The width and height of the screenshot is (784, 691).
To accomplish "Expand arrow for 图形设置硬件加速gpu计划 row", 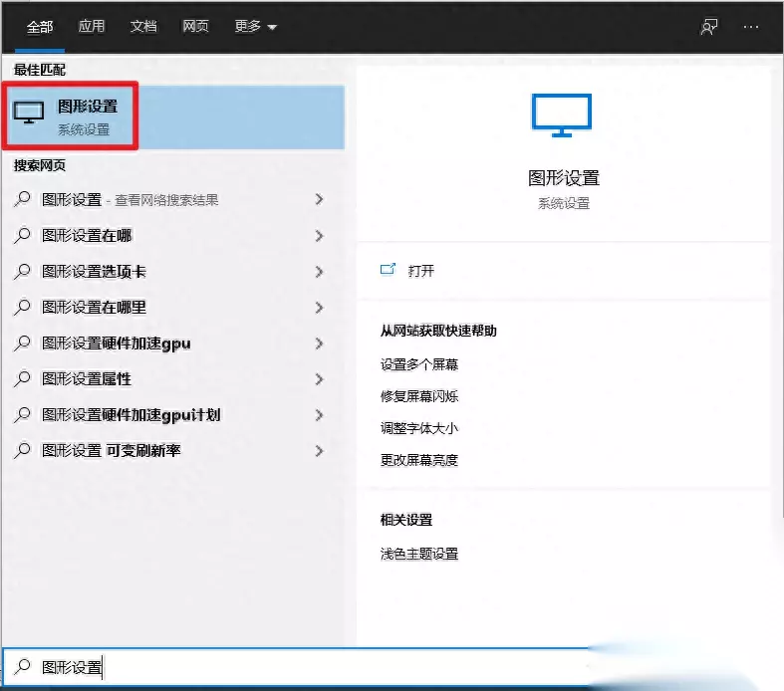I will 319,415.
